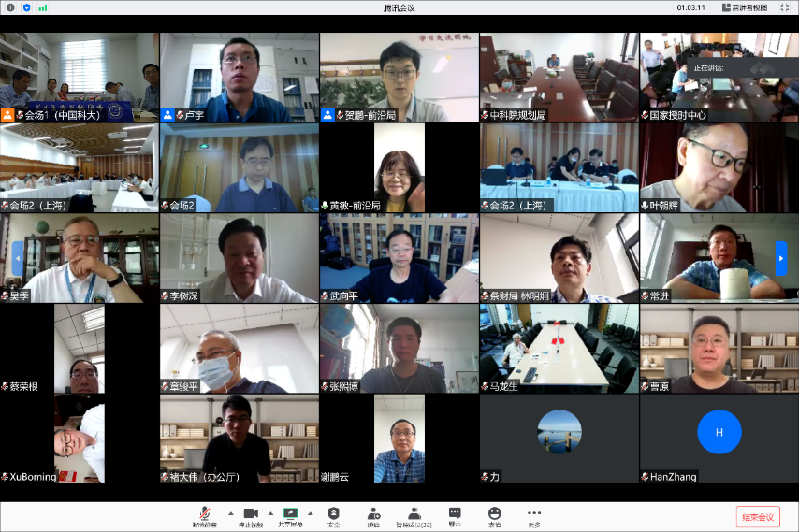This screenshot has width=799, height=532.
Task: Click the red End Meeting button
Action: point(757,517)
